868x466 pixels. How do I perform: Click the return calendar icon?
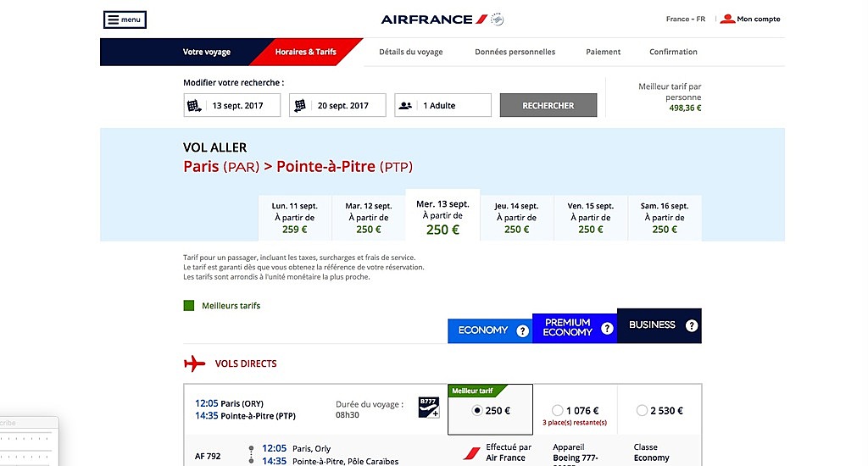(x=299, y=105)
